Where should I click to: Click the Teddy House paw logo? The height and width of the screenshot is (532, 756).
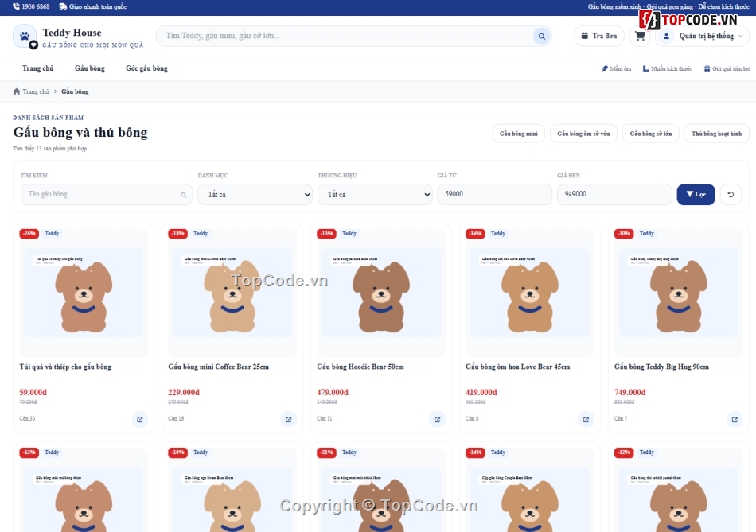tap(25, 36)
